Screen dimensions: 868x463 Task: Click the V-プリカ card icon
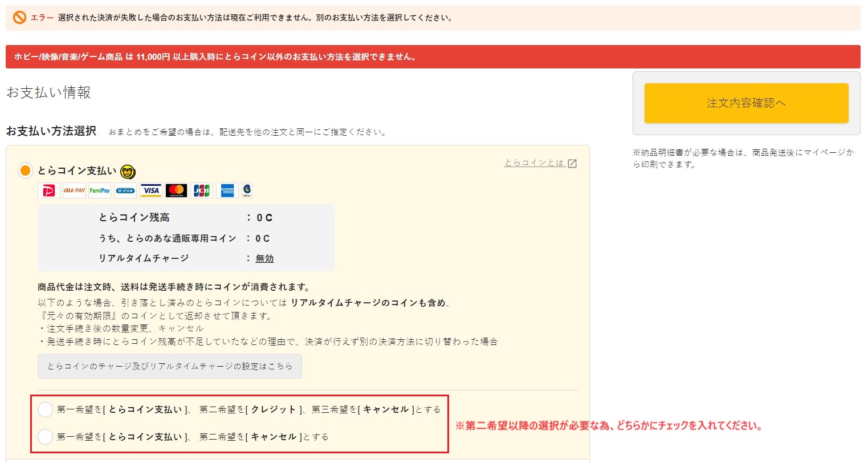coord(125,190)
